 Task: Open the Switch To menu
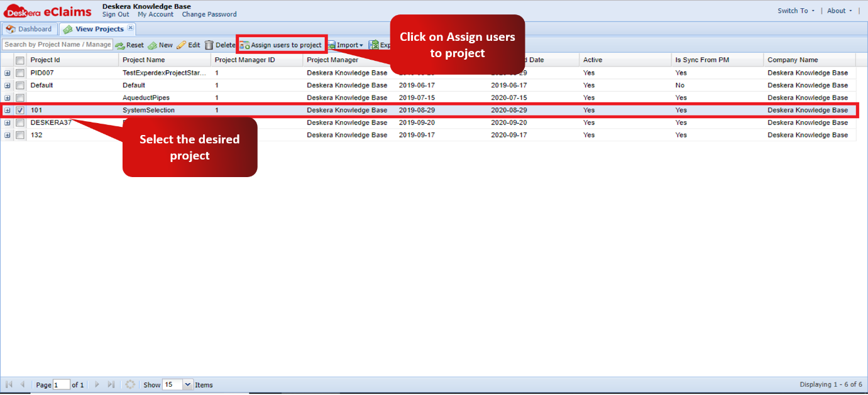(x=796, y=11)
